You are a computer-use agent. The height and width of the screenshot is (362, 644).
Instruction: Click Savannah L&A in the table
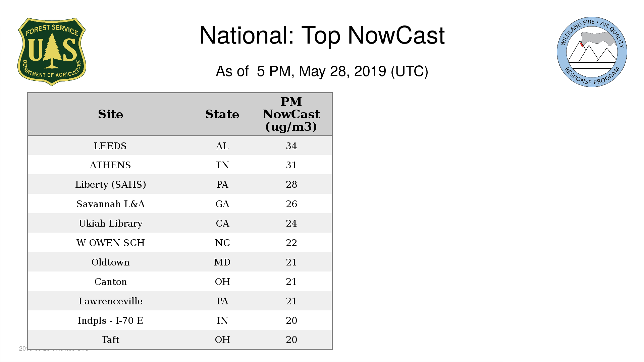point(110,204)
